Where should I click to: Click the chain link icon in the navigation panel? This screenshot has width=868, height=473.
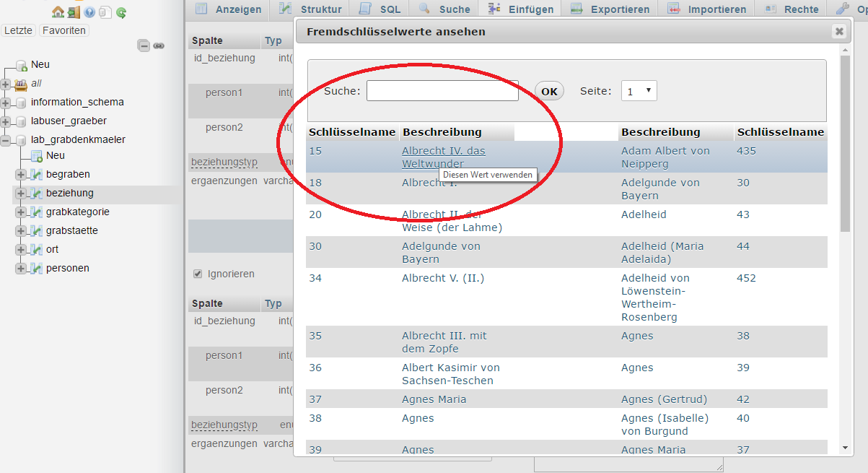pos(159,45)
